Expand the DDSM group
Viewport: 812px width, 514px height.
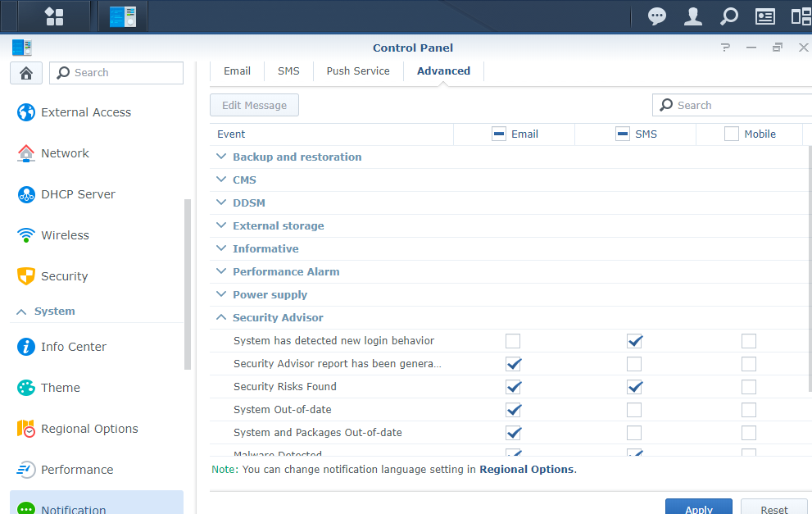[x=221, y=202]
